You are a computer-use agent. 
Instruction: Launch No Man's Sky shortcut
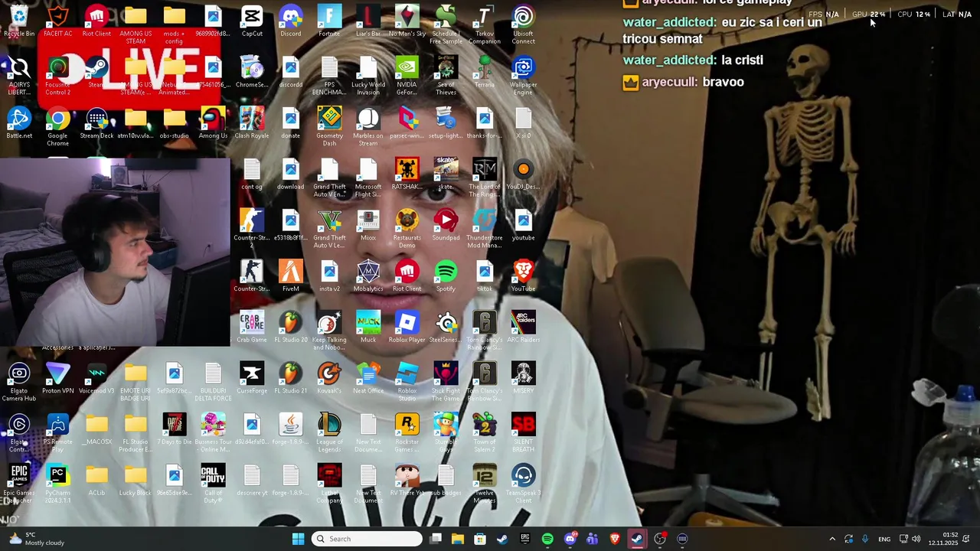pyautogui.click(x=407, y=21)
